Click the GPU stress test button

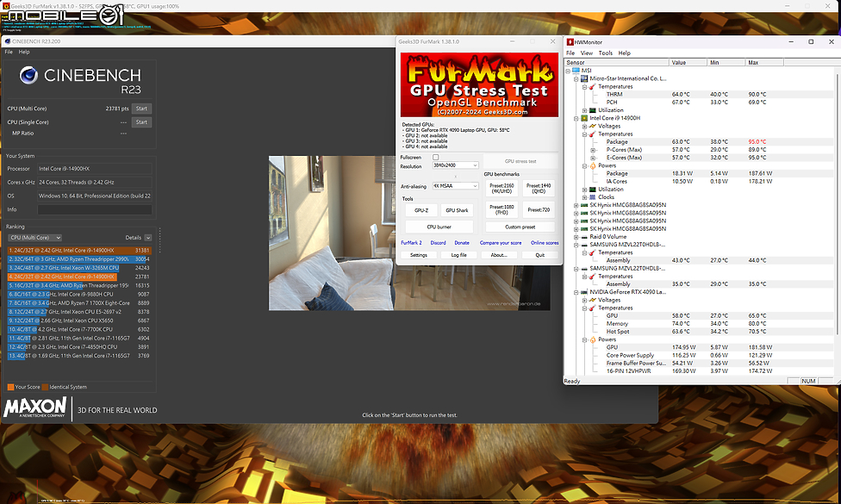pyautogui.click(x=520, y=161)
